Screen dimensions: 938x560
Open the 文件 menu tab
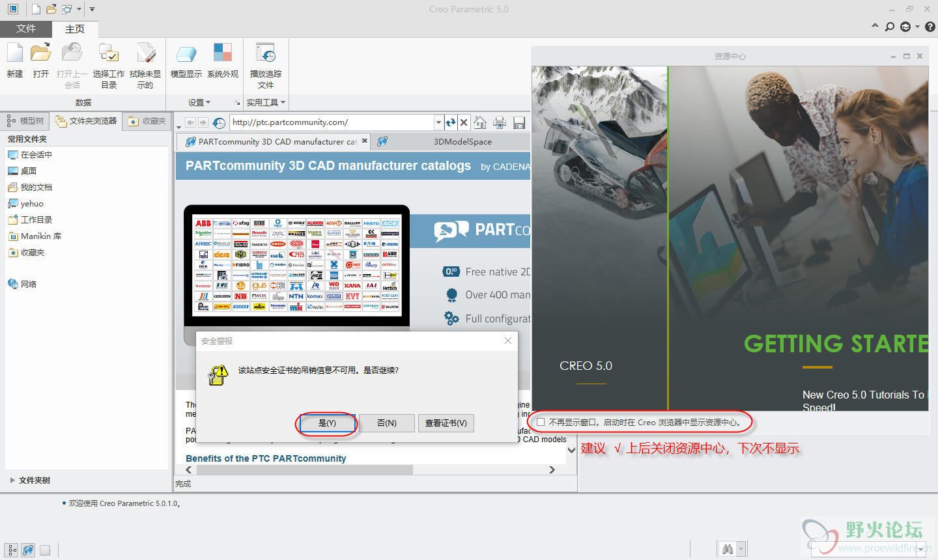pyautogui.click(x=25, y=29)
